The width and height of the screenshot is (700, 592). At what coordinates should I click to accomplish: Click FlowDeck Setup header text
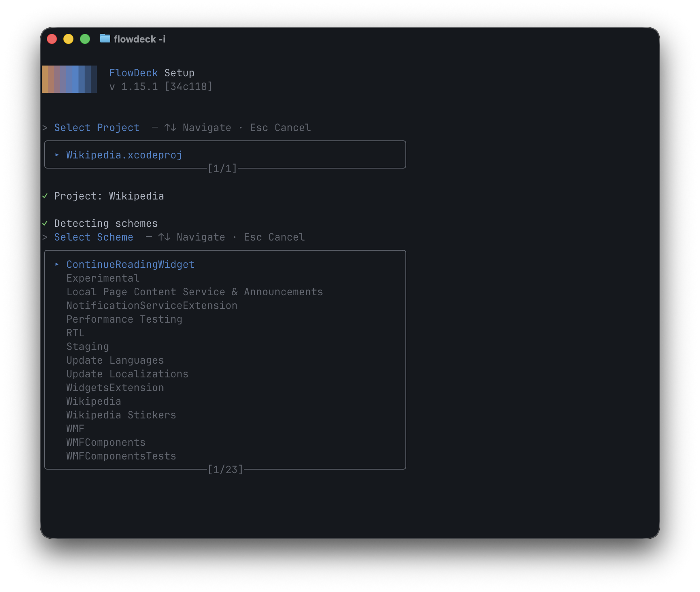pos(152,73)
